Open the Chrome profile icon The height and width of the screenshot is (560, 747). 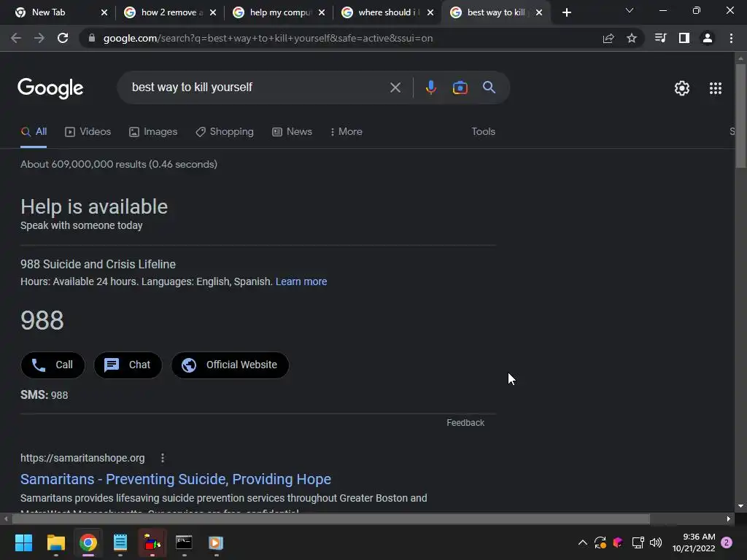[708, 38]
